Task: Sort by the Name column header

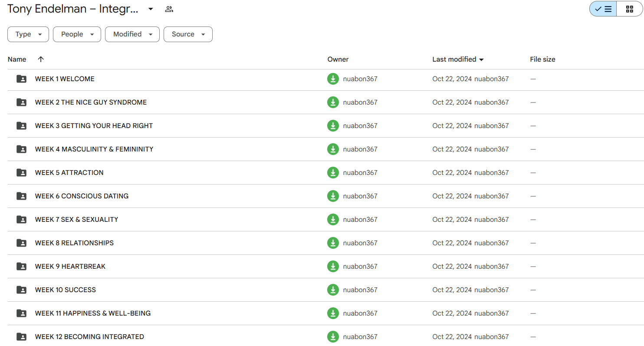Action: click(17, 59)
